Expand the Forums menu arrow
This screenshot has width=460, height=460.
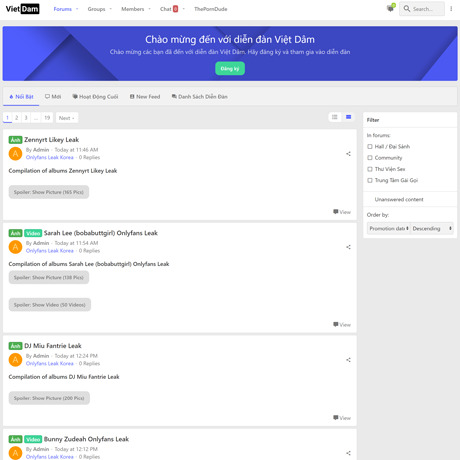pyautogui.click(x=77, y=9)
